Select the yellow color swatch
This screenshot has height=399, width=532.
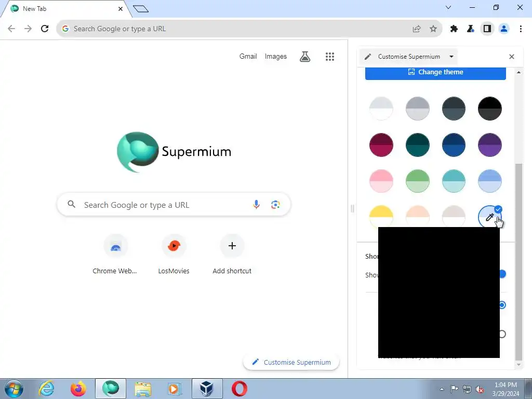click(x=381, y=216)
